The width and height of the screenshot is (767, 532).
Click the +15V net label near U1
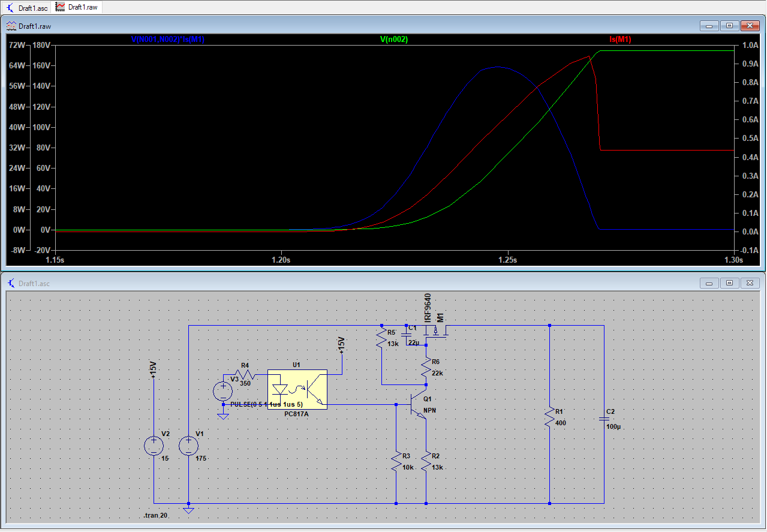342,345
